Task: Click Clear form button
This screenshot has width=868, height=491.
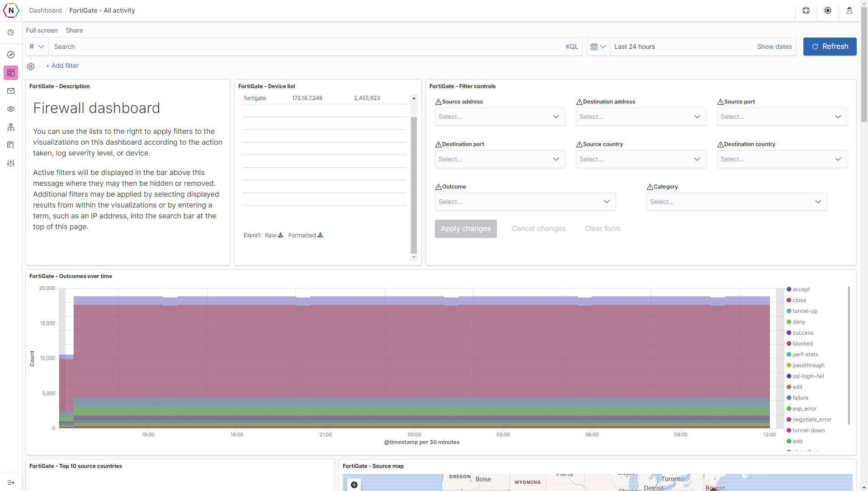Action: pos(602,229)
